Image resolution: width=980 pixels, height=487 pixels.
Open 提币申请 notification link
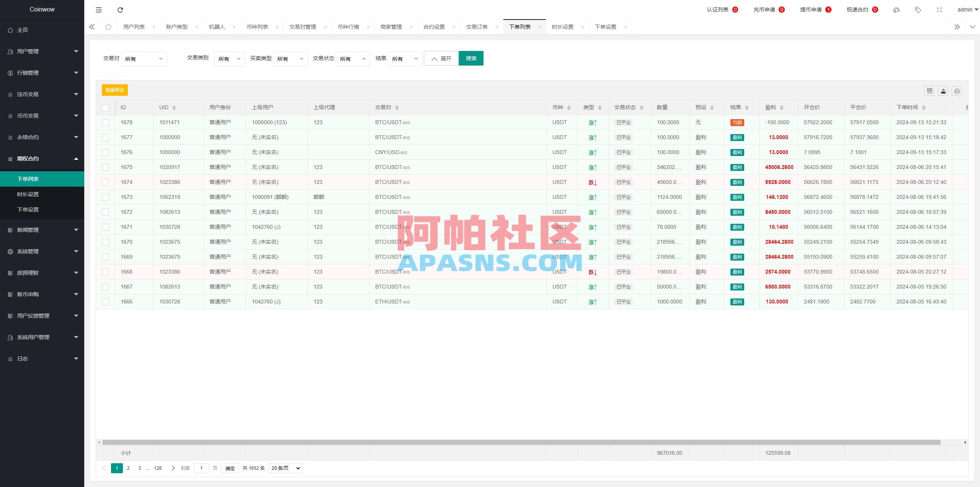[x=815, y=10]
